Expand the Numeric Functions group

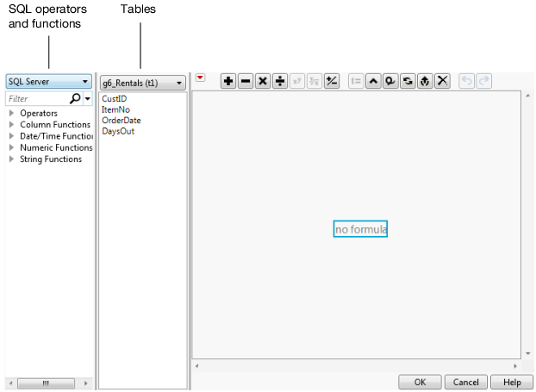[11, 147]
